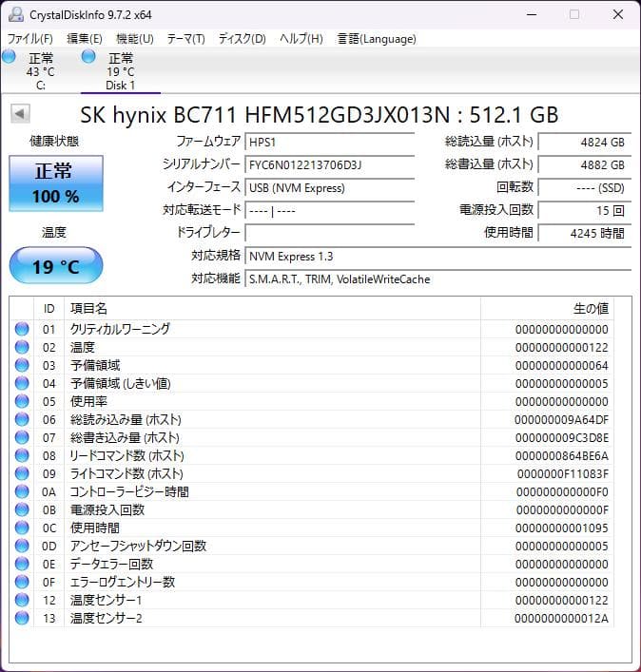Click the 対応機能 S.M.A.R.T., TRIM field
Viewport: 641px width, 672px height.
click(438, 279)
